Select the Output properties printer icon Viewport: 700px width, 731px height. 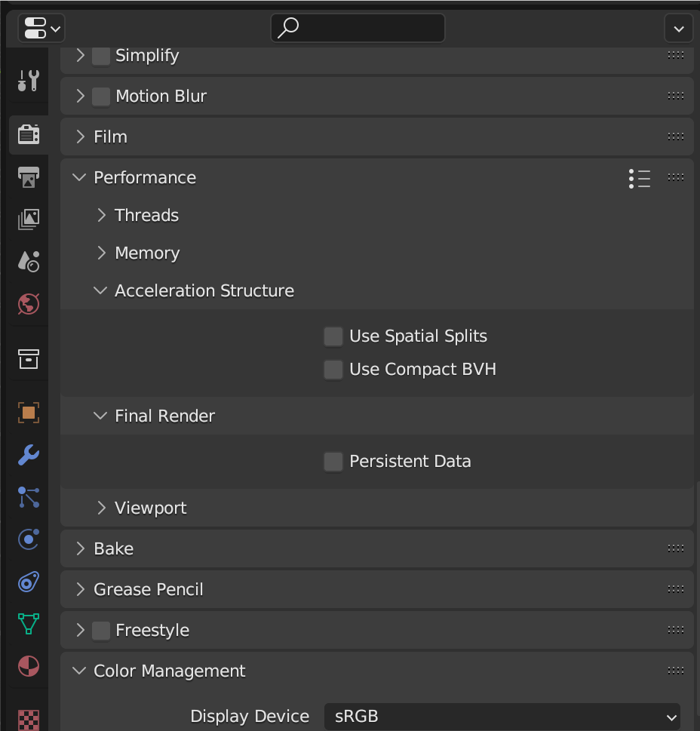click(29, 177)
